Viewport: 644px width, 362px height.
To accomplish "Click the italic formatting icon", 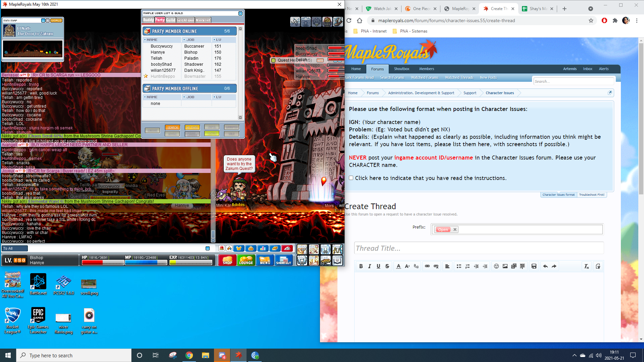I will pos(370,266).
